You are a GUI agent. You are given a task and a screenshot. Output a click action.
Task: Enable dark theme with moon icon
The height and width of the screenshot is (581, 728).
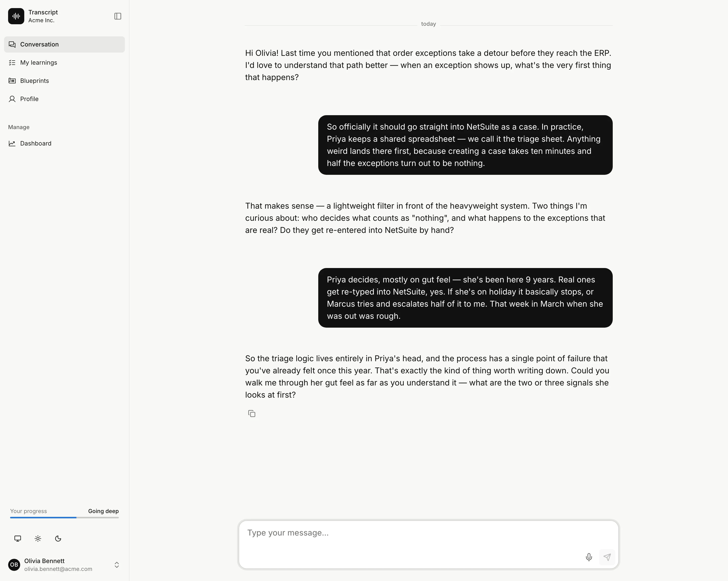pyautogui.click(x=58, y=539)
